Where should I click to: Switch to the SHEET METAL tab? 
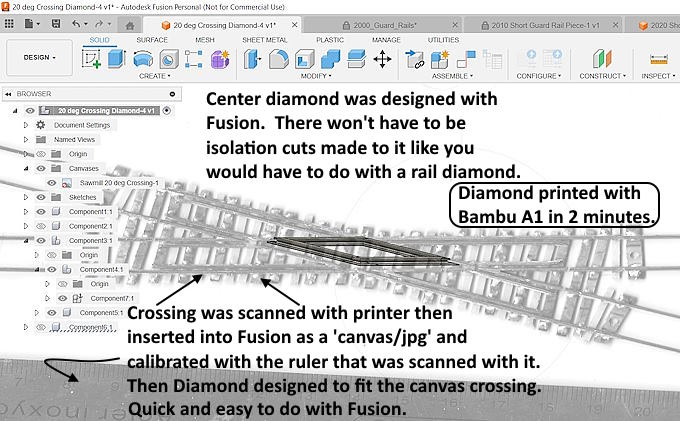tap(264, 40)
